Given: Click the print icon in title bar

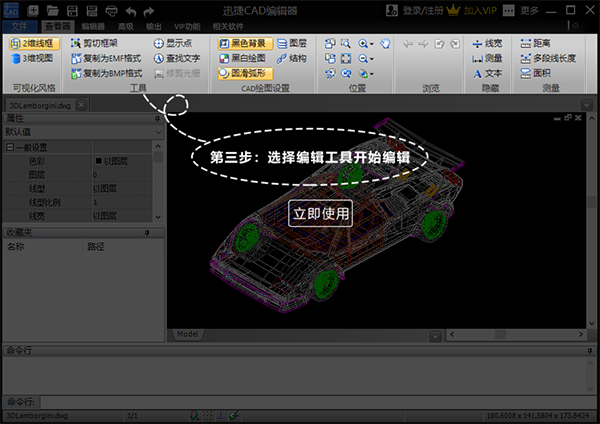Looking at the screenshot, I should point(111,11).
